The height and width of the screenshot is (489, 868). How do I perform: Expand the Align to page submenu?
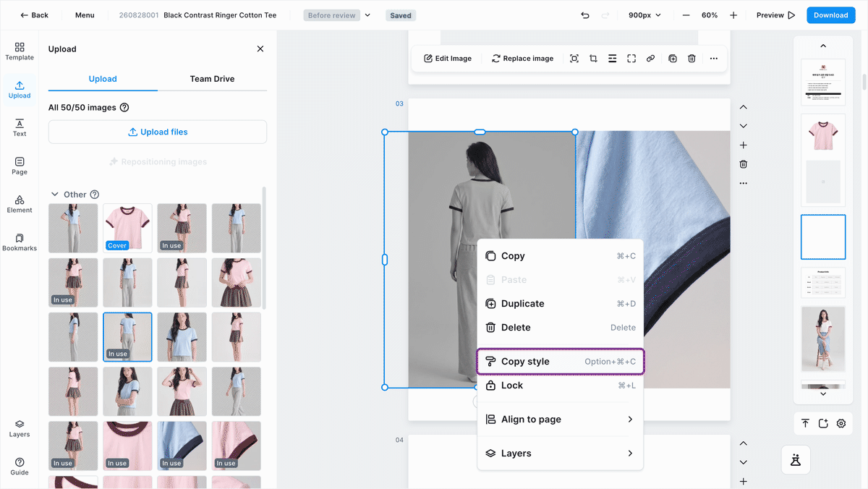[x=560, y=420]
